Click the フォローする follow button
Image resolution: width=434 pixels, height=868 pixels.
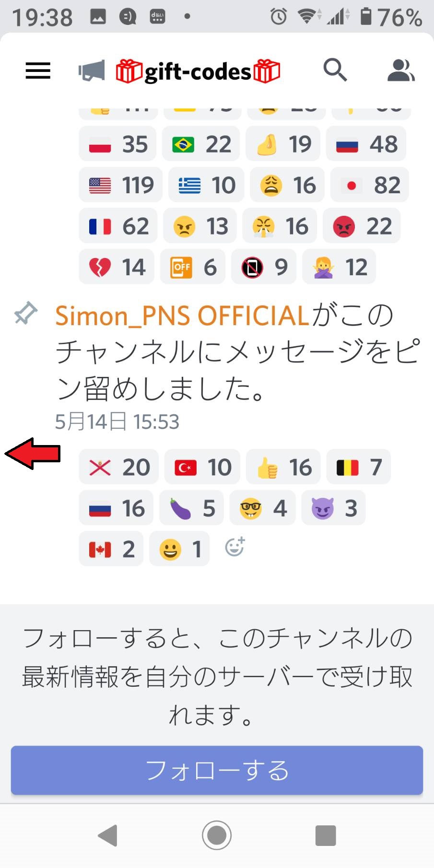pyautogui.click(x=217, y=770)
